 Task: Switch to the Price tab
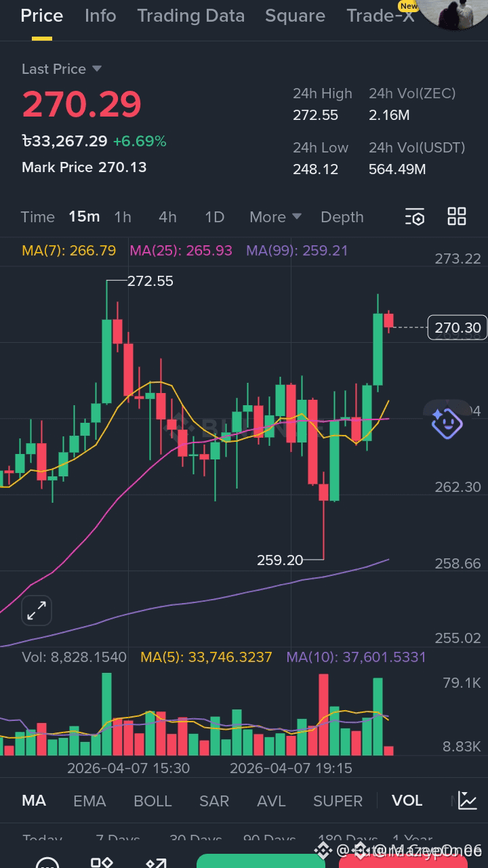[x=42, y=16]
